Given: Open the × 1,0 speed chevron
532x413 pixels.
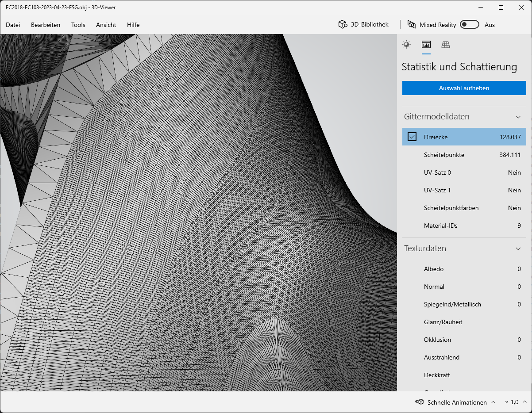Looking at the screenshot, I should coord(524,402).
